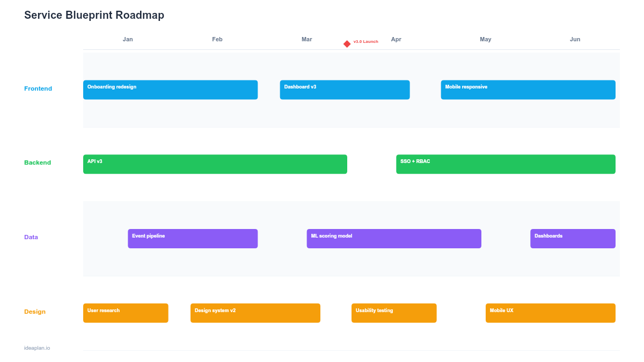Click the Mobile UX bar
The width and height of the screenshot is (644, 362).
tap(550, 313)
